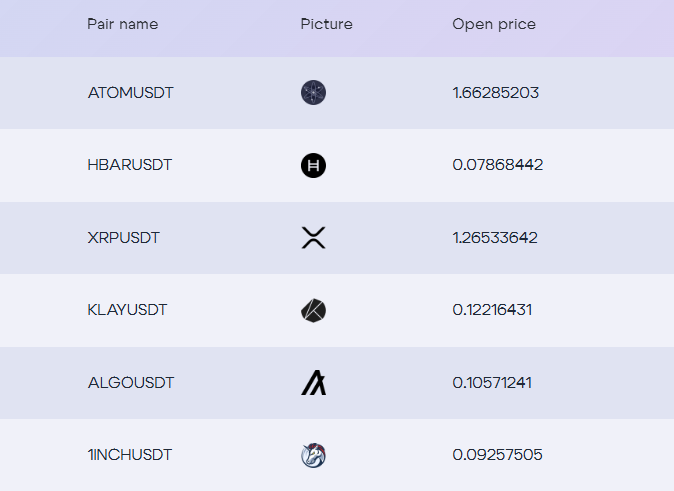Open the XRPUSDT pair
674x491 pixels.
(124, 238)
